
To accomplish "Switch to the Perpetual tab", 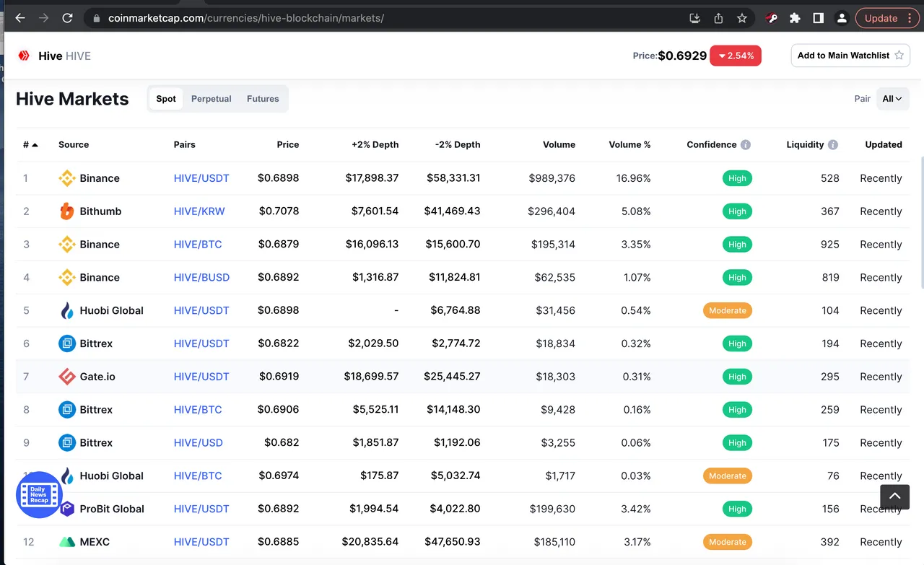I will point(212,99).
